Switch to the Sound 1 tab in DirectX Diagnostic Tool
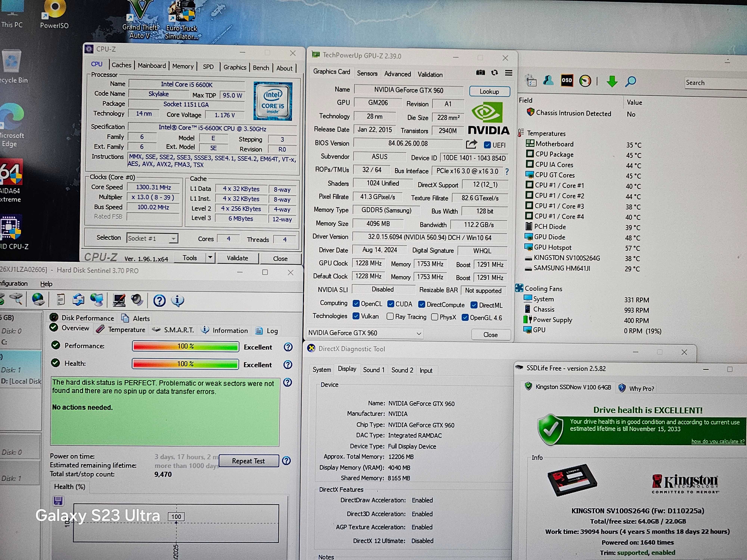This screenshot has height=560, width=747. tap(373, 370)
